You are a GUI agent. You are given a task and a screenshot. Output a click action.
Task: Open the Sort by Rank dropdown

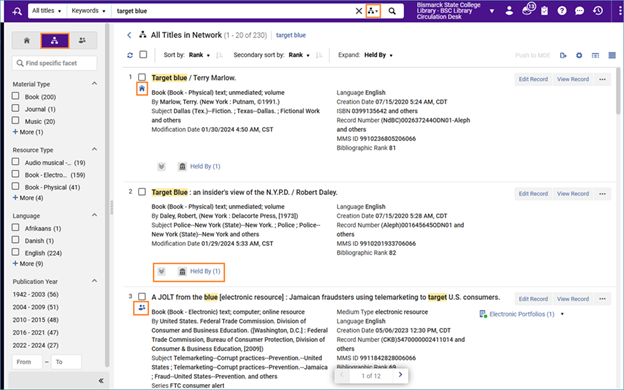point(199,55)
